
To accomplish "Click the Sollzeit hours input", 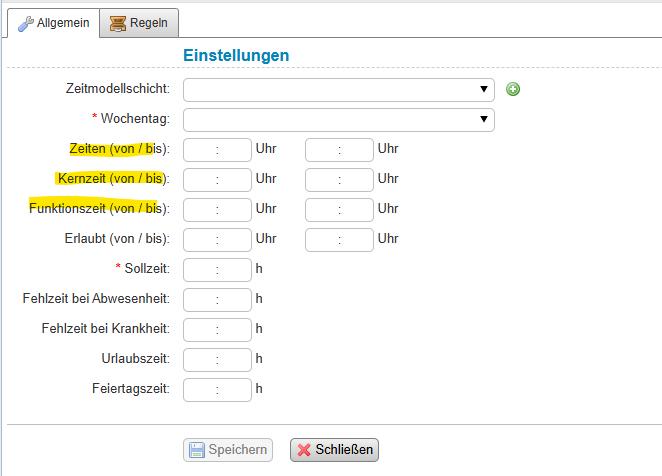I will pos(217,269).
